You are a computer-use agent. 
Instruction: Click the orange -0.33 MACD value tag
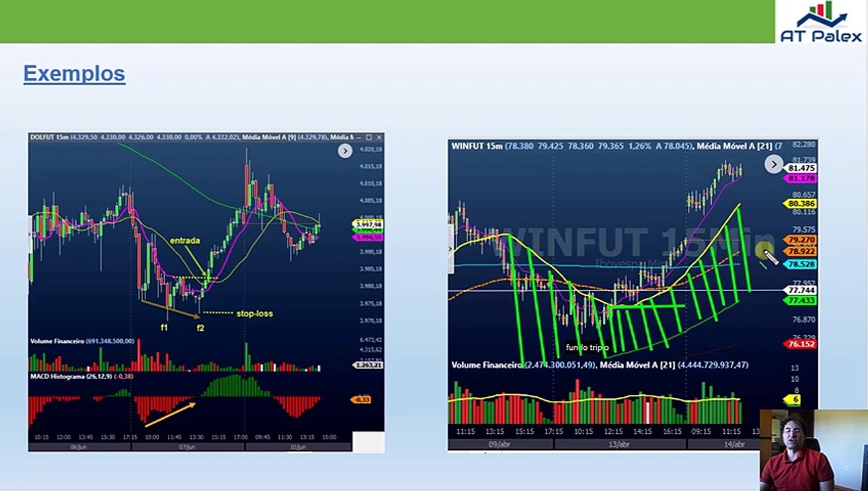(x=360, y=400)
